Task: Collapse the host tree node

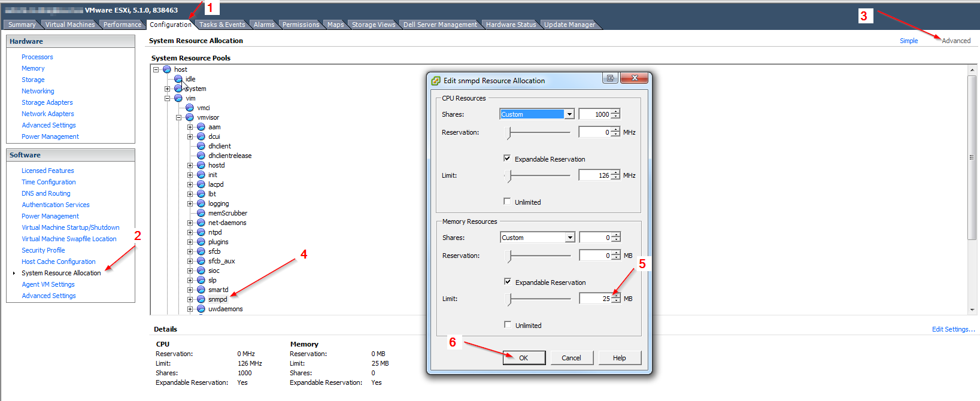Action: coord(156,69)
